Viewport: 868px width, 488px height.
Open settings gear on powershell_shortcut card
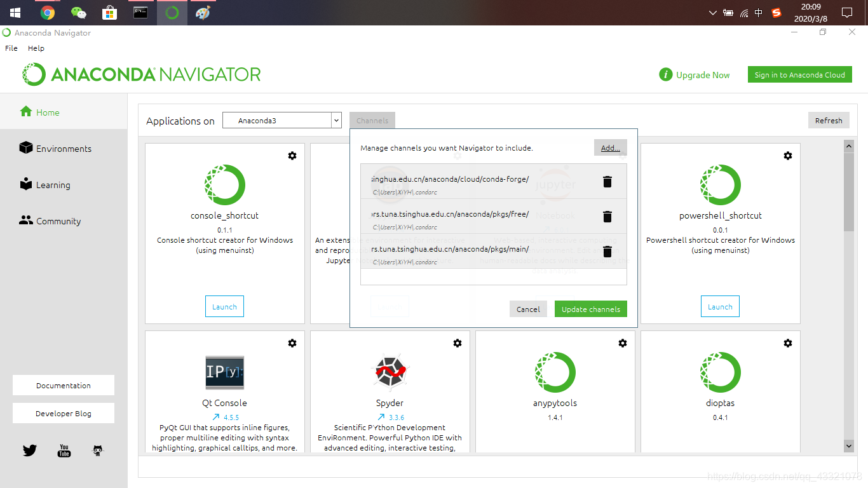coord(788,156)
